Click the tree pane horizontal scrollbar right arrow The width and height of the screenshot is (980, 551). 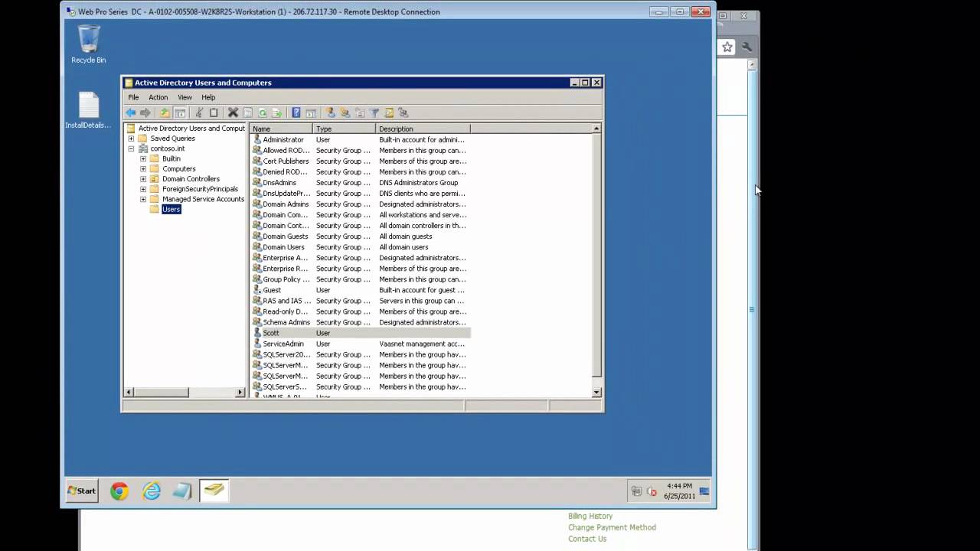point(240,393)
